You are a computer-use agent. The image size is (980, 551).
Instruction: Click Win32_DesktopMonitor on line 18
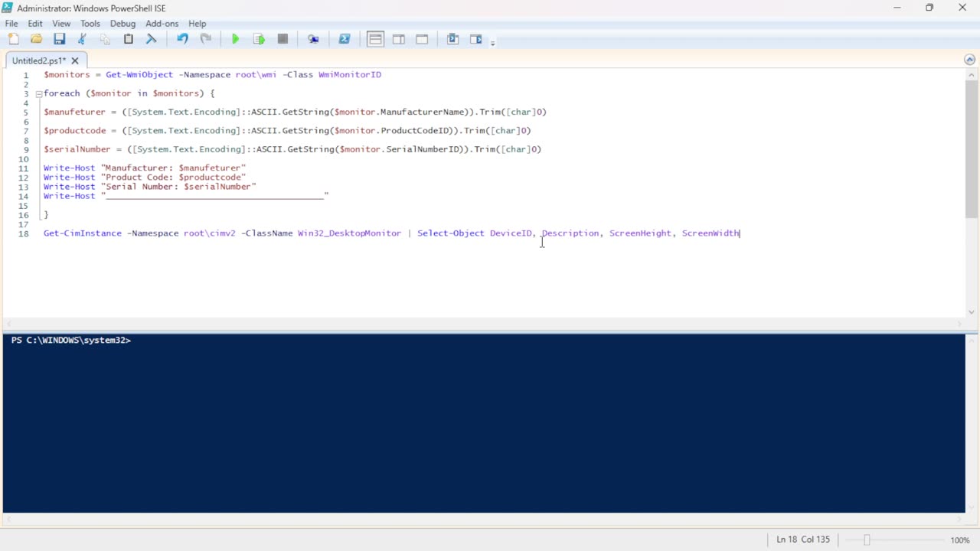349,233
